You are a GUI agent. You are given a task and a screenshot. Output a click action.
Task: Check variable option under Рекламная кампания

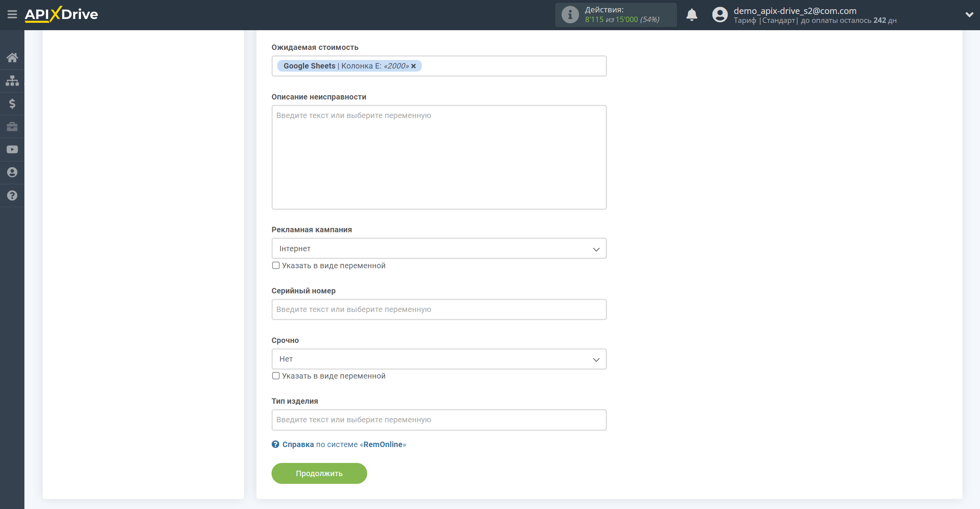[x=276, y=266]
